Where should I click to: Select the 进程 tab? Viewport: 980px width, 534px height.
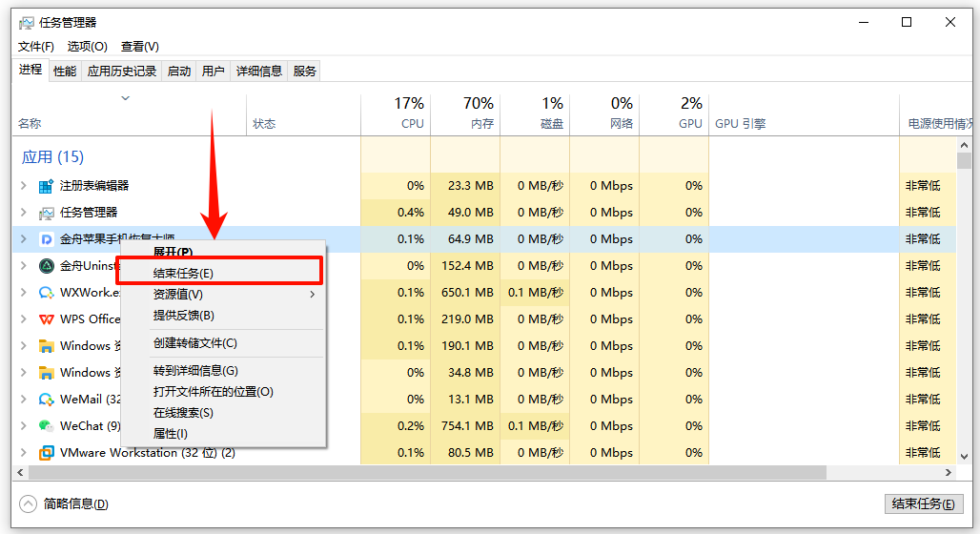pyautogui.click(x=30, y=70)
